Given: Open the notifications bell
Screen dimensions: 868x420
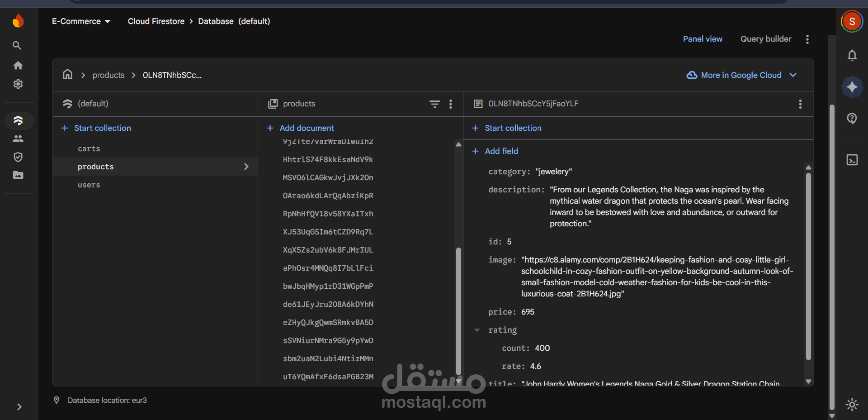Looking at the screenshot, I should pos(852,55).
